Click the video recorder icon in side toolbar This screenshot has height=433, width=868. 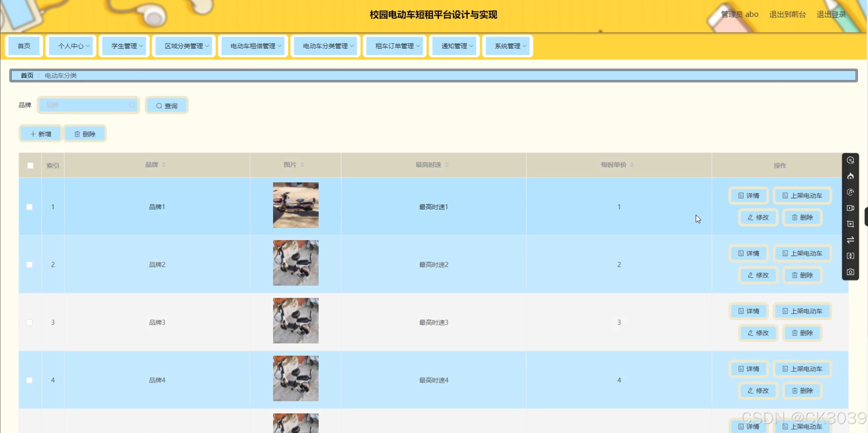click(x=850, y=208)
